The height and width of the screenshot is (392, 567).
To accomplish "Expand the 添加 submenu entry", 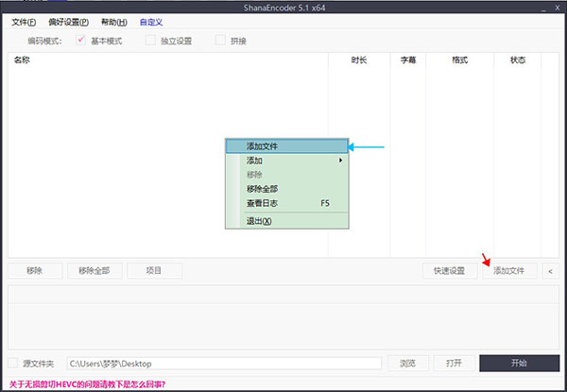I will tap(286, 161).
